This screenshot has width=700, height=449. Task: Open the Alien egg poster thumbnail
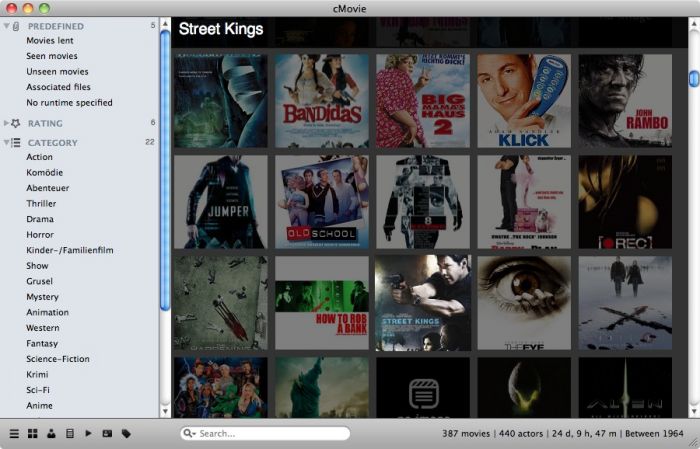click(x=524, y=387)
